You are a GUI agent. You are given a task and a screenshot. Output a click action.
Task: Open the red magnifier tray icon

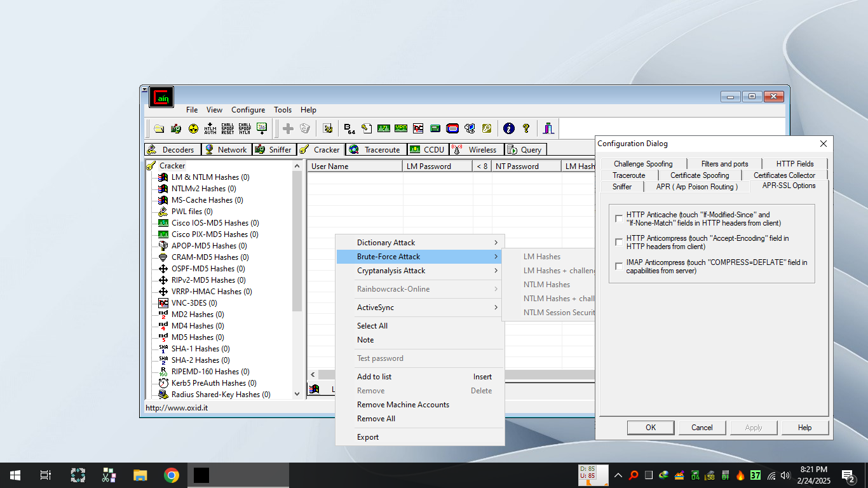(634, 475)
